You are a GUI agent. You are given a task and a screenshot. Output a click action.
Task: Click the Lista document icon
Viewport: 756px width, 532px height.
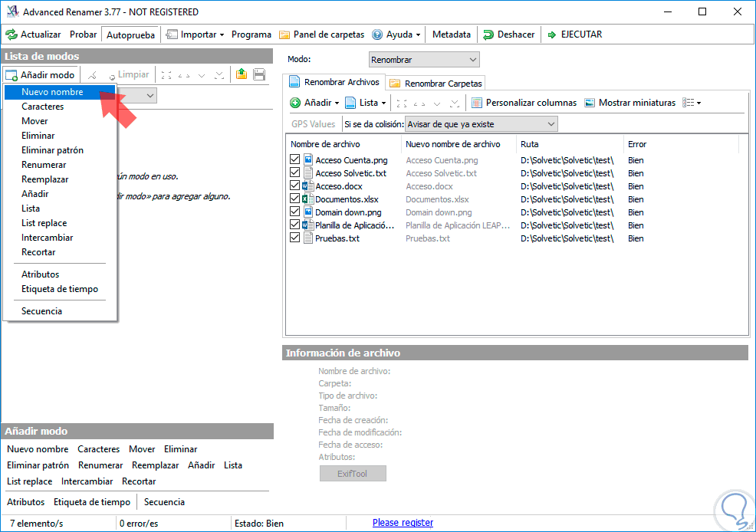350,103
